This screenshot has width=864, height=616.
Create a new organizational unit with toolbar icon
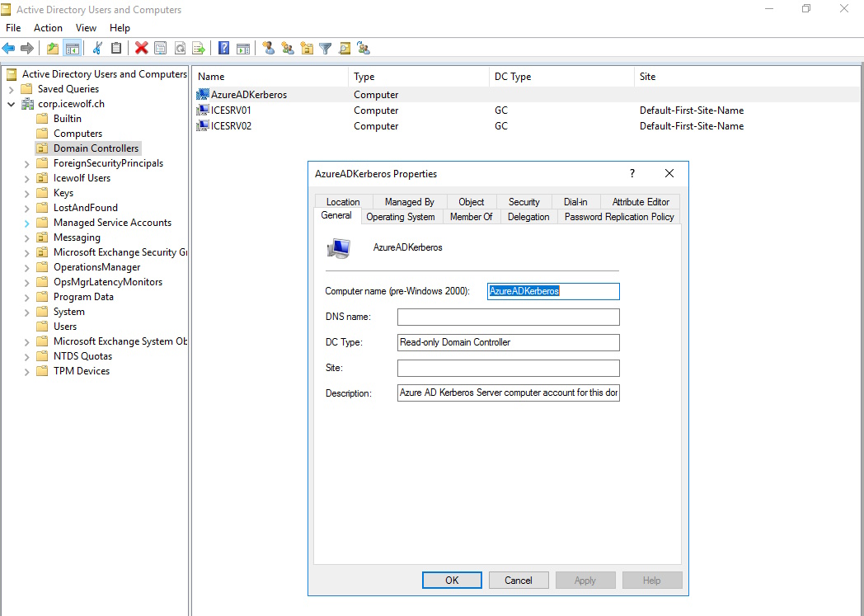point(307,49)
